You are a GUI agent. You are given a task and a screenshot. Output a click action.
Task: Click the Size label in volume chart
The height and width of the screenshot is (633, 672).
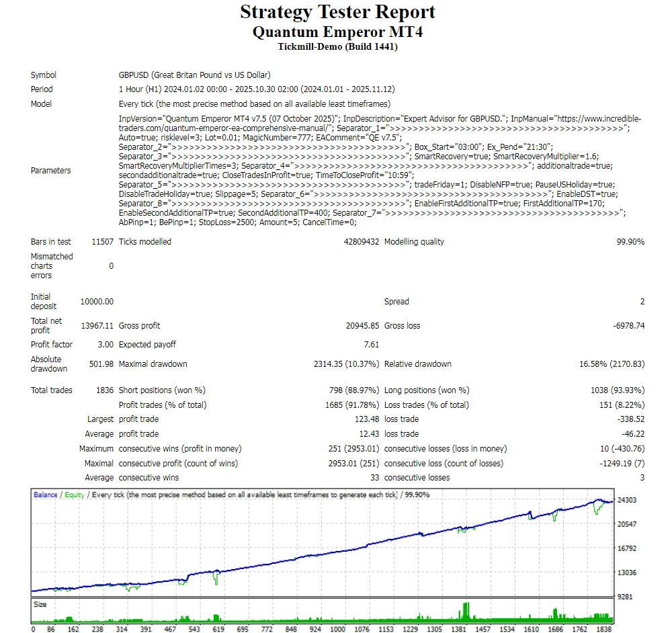pos(40,604)
